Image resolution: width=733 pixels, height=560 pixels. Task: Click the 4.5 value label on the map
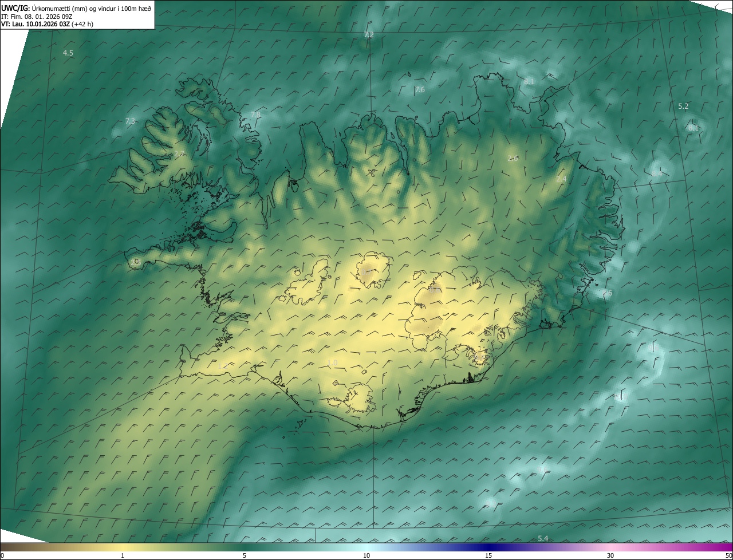pos(68,53)
